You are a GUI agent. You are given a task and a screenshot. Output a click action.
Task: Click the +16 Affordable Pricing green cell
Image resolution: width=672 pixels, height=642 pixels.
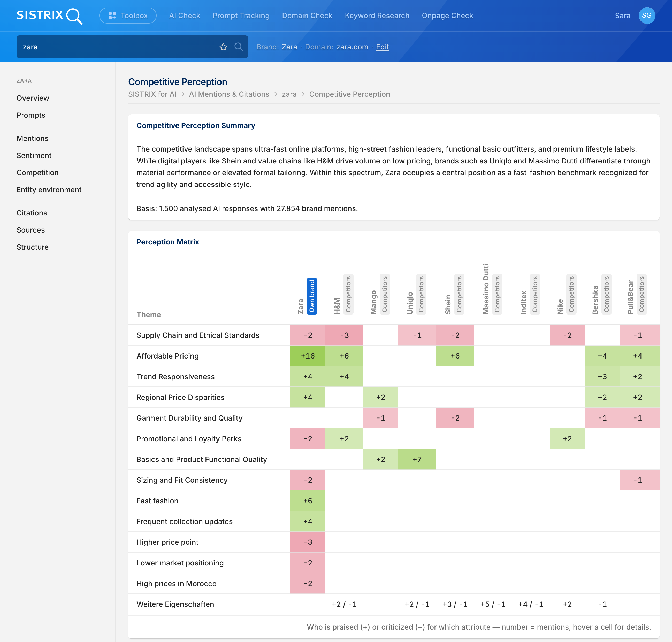coord(308,356)
